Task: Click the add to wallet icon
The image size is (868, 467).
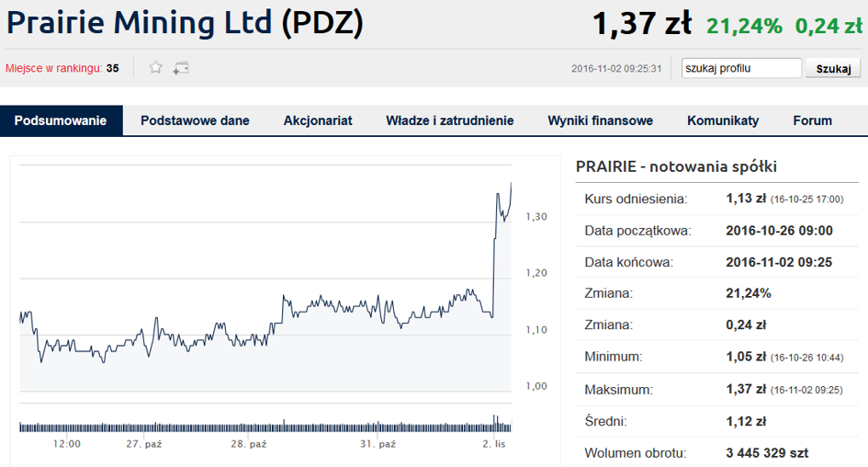Action: point(181,68)
